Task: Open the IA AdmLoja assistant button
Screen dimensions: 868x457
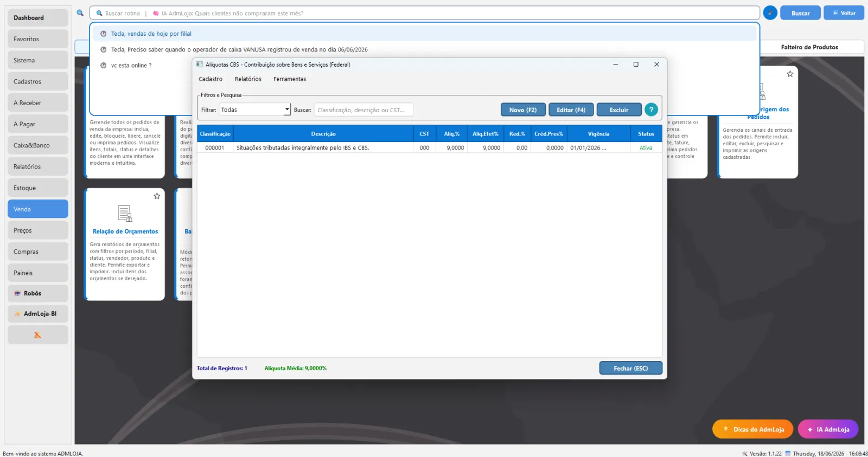Action: [x=828, y=429]
